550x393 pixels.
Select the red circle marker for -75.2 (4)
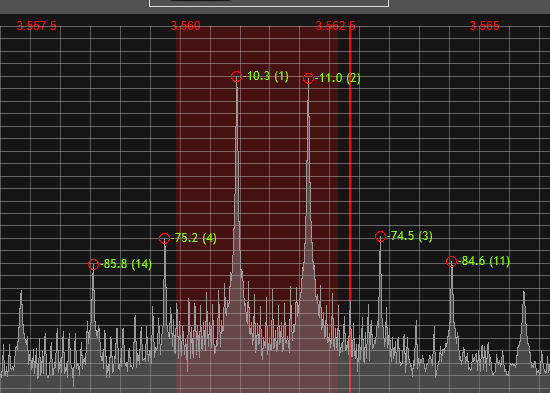(x=165, y=239)
